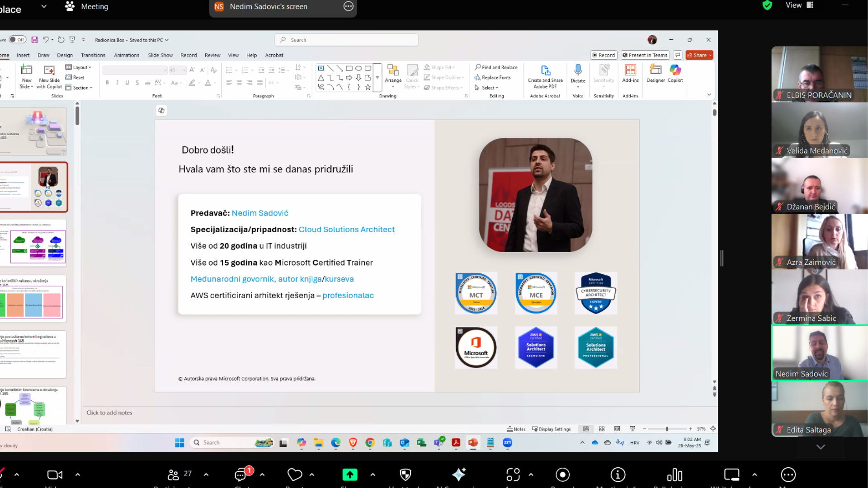The image size is (868, 488).
Task: Click the zoom slider handle in status bar
Action: point(667,429)
